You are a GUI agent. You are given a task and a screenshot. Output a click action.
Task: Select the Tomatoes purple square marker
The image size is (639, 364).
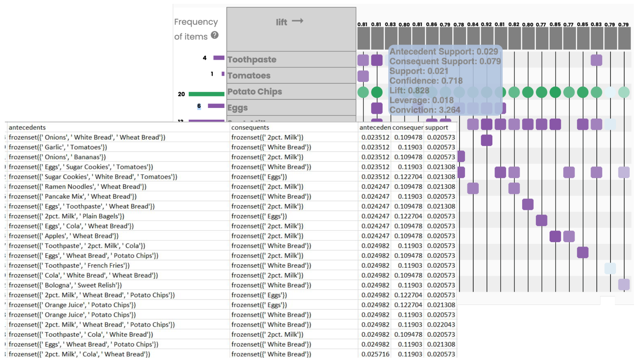pos(363,76)
